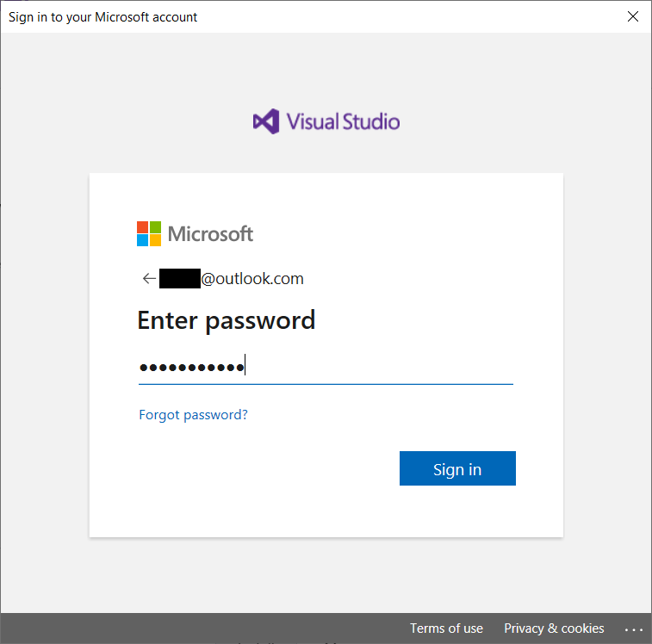652x644 pixels.
Task: Click the purple Visual Studio logo icon
Action: tap(266, 121)
